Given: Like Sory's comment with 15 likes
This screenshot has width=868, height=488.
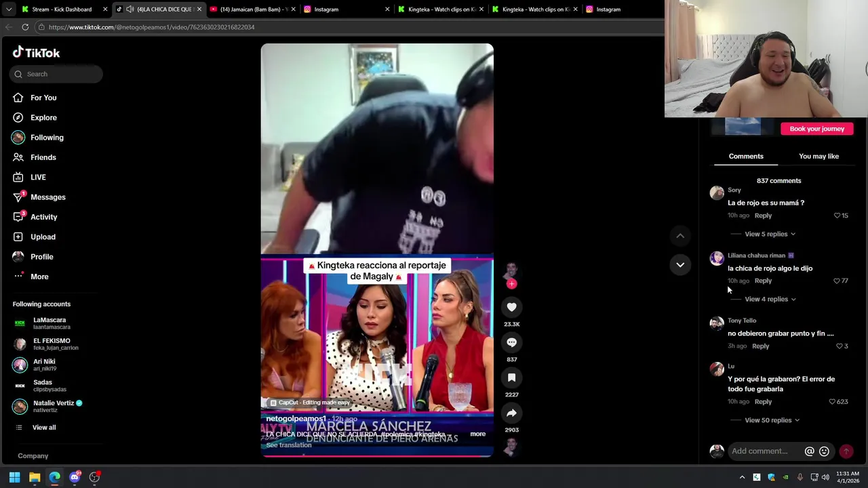Looking at the screenshot, I should (x=837, y=216).
